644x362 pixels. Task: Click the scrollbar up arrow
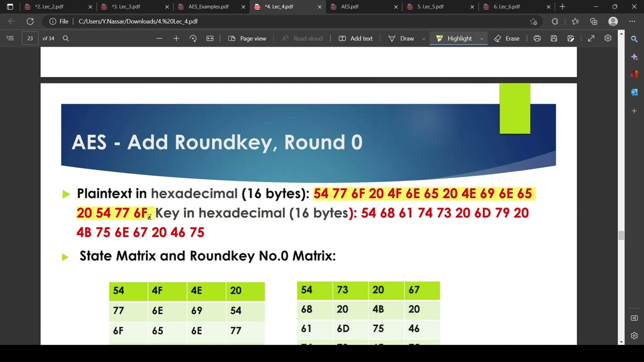621,34
